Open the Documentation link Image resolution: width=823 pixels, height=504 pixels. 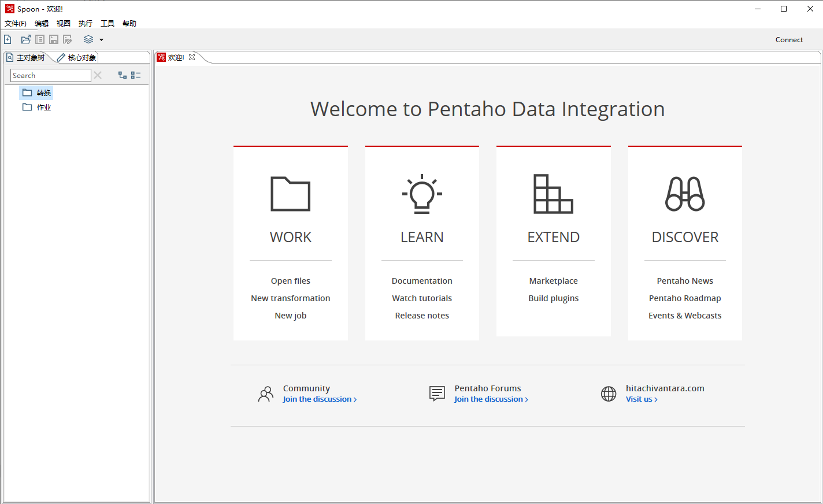click(x=422, y=281)
